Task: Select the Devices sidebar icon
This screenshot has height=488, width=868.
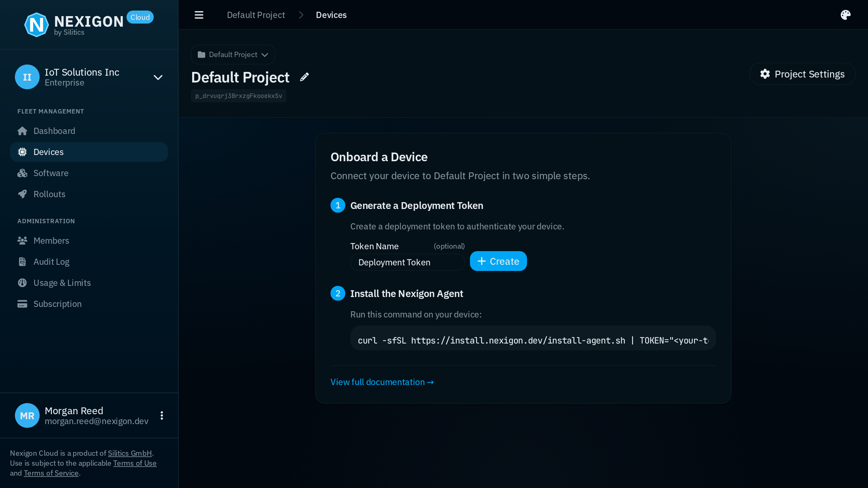Action: point(22,152)
